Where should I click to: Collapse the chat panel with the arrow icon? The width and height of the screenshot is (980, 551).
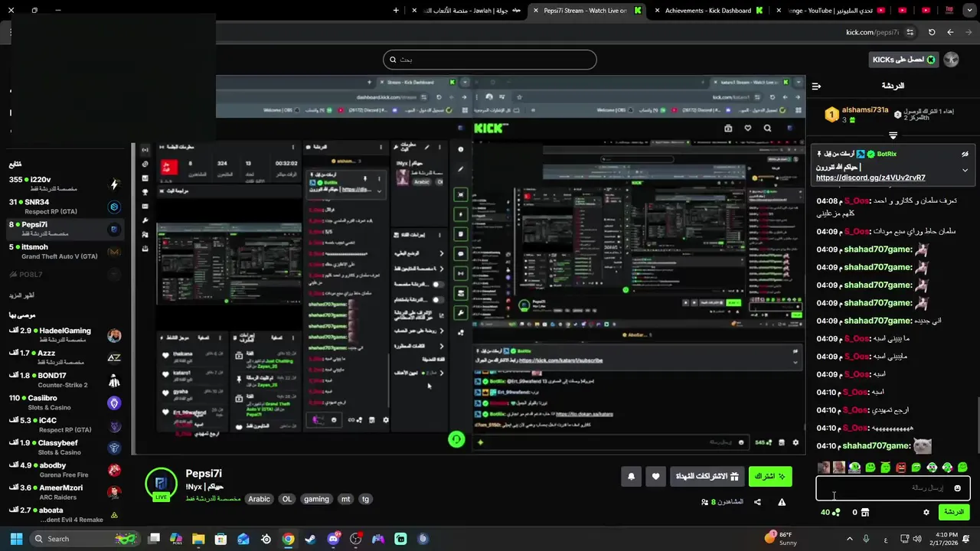pos(817,86)
